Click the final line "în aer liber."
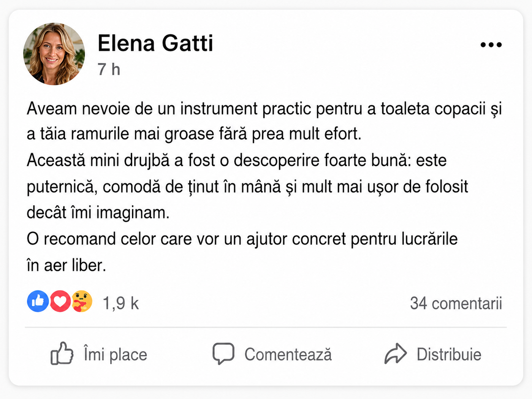The image size is (532, 399). [x=66, y=265]
